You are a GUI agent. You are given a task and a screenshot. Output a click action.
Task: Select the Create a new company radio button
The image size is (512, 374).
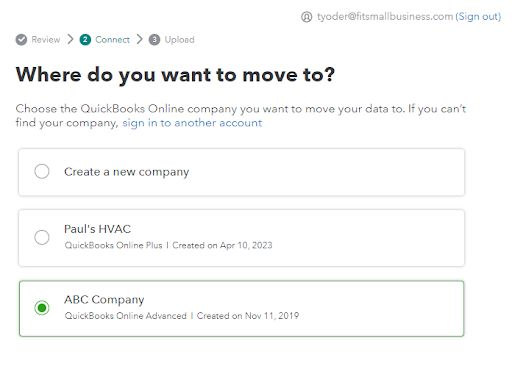[x=42, y=171]
